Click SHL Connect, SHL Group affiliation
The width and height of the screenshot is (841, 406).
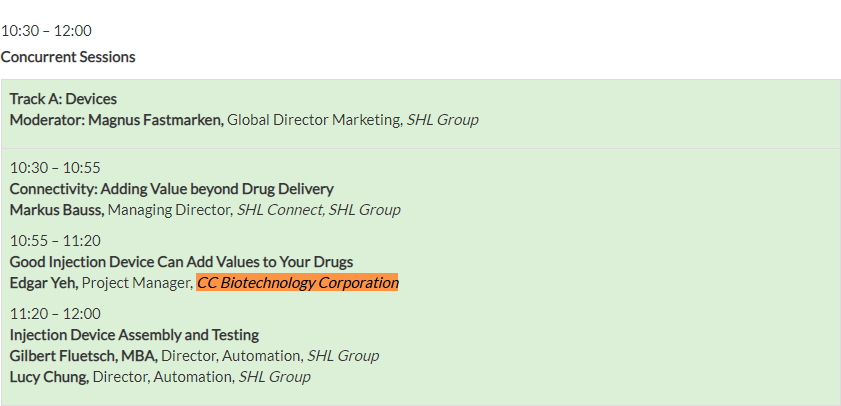319,210
